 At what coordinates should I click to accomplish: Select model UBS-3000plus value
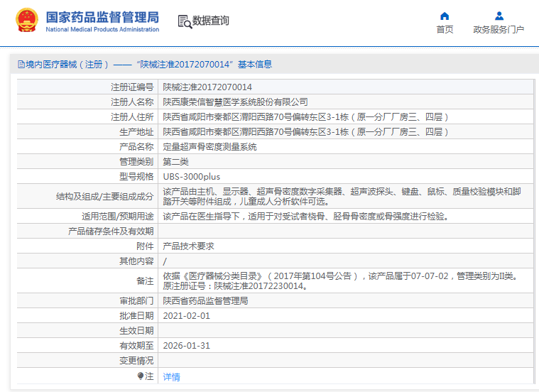tap(192, 177)
